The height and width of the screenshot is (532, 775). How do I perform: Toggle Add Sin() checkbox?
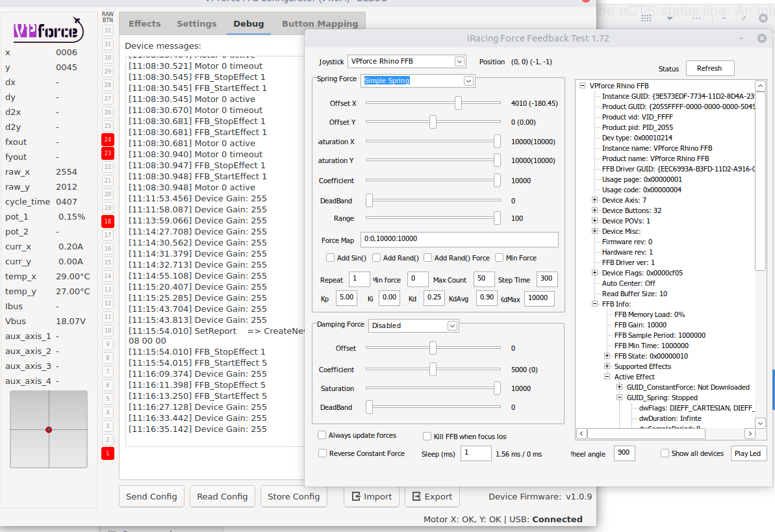(x=330, y=258)
